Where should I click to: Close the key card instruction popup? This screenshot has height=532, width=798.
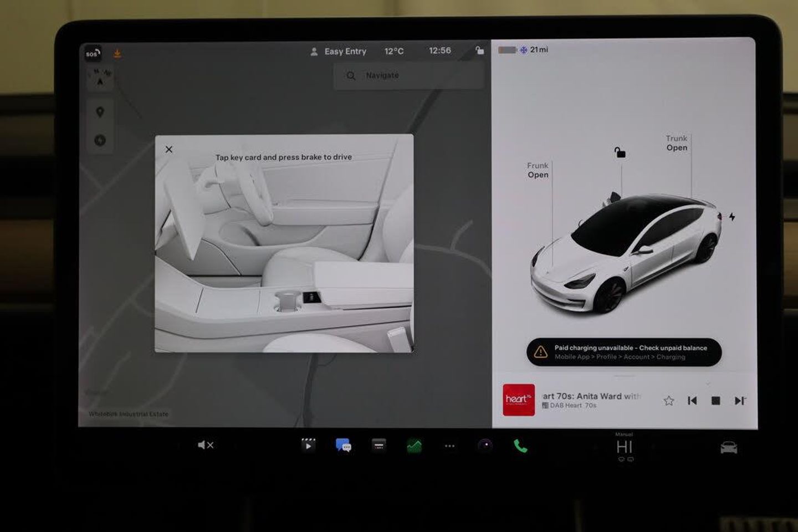(x=169, y=149)
